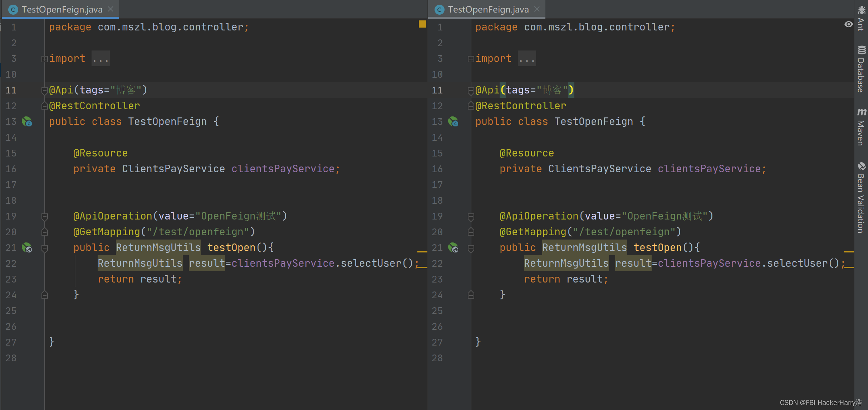The width and height of the screenshot is (868, 410).
Task: Click @RestController annotation in left editor
Action: click(x=94, y=106)
